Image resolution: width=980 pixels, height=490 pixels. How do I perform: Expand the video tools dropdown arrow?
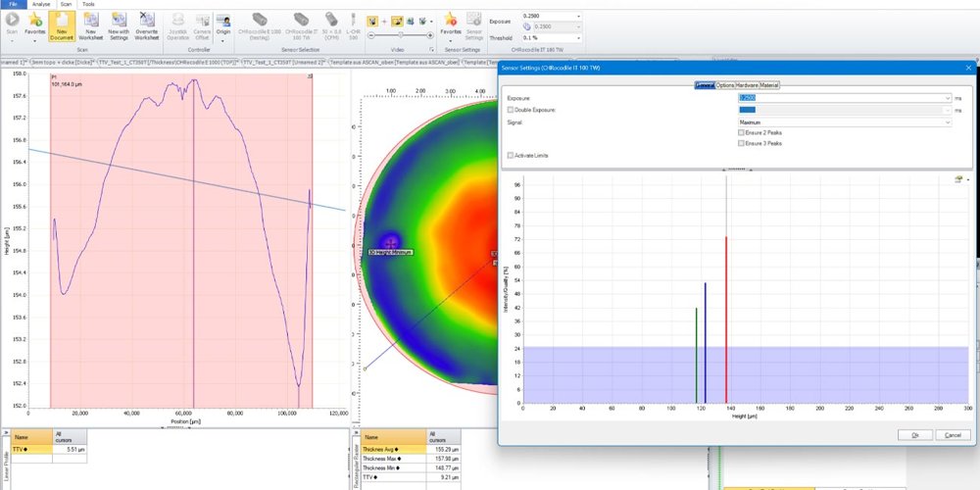(x=431, y=22)
